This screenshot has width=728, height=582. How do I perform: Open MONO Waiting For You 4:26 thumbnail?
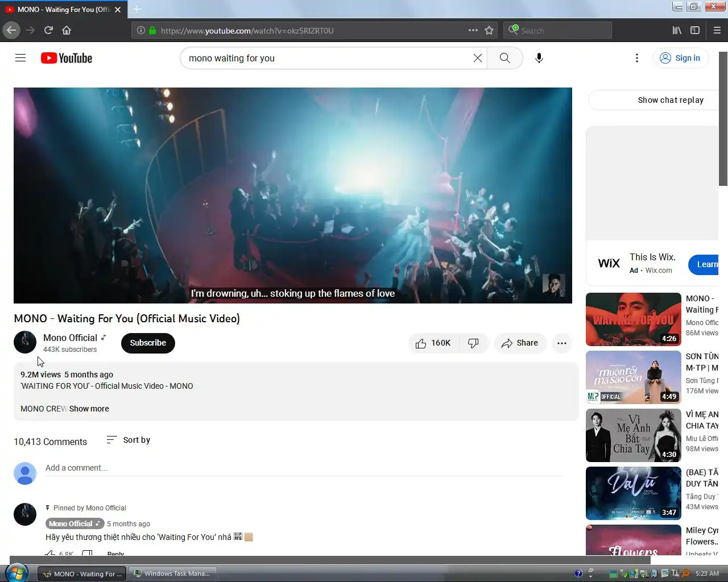coord(634,319)
